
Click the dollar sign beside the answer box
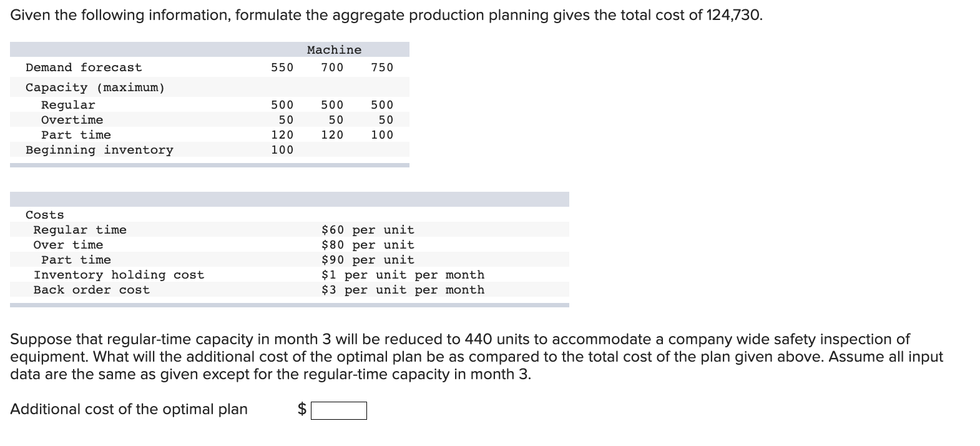point(302,409)
